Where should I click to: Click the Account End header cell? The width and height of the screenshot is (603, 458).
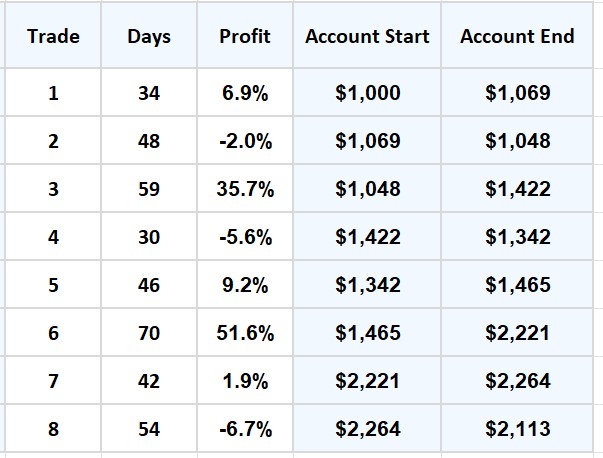click(517, 37)
